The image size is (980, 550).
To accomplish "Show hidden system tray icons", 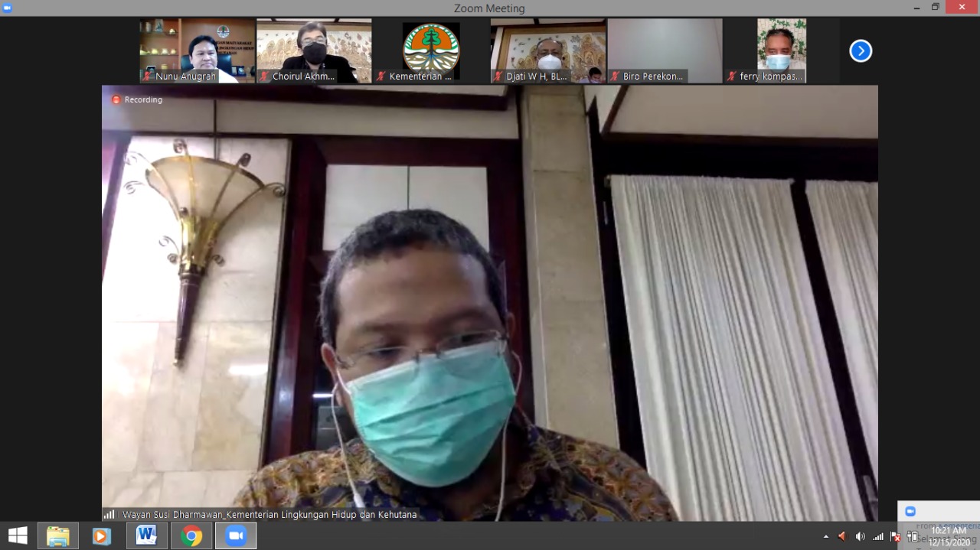I will click(x=825, y=536).
